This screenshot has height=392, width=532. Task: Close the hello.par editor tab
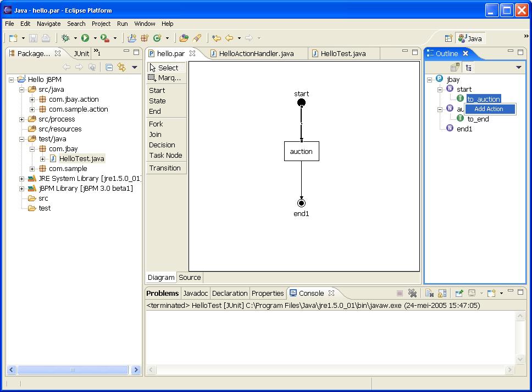click(192, 53)
